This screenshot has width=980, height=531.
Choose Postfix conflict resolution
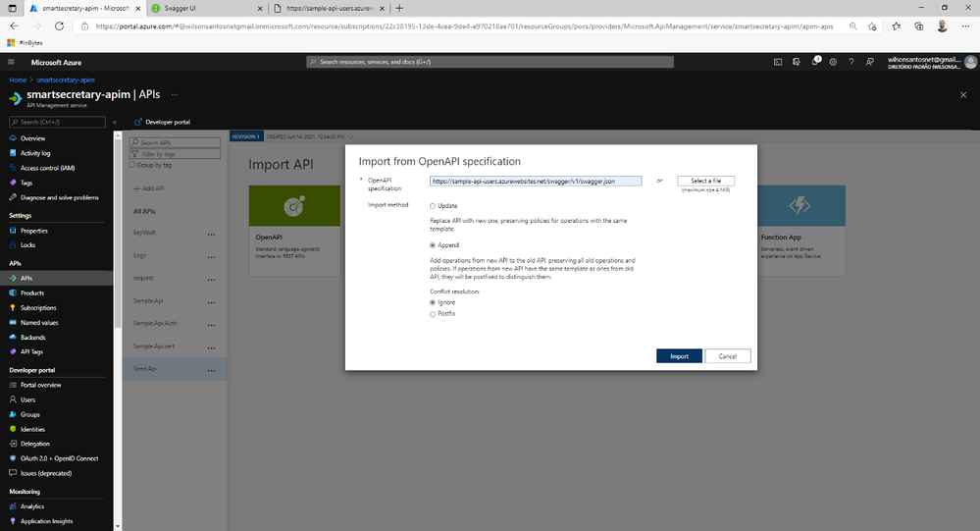click(x=433, y=315)
